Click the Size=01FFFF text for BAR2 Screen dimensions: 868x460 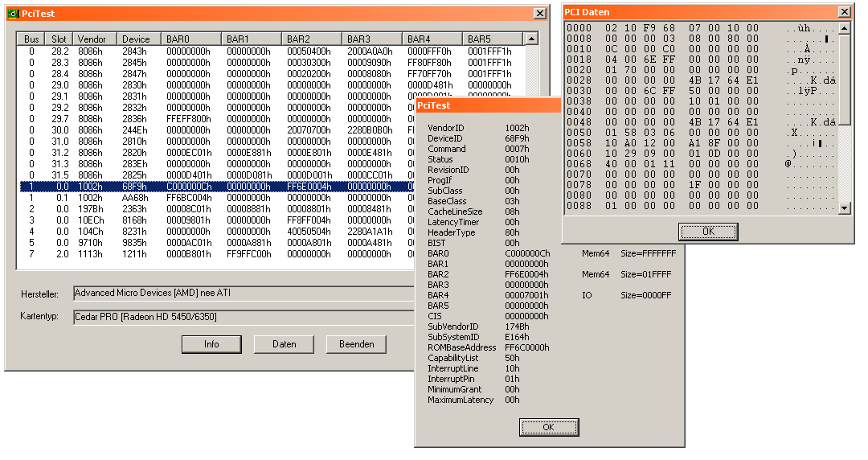tap(646, 274)
